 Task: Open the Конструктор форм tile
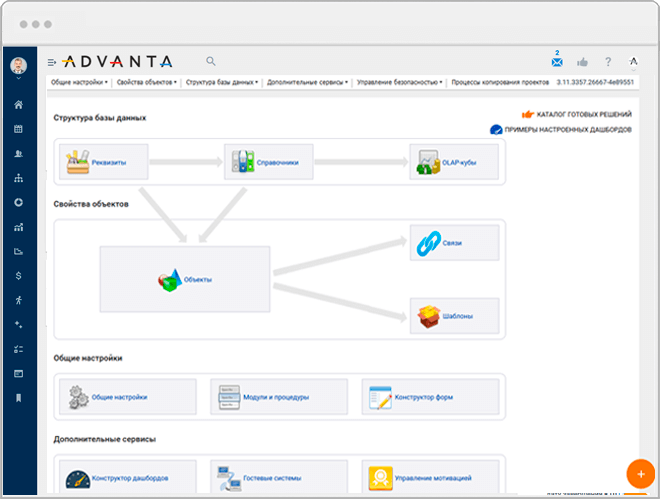pos(431,397)
